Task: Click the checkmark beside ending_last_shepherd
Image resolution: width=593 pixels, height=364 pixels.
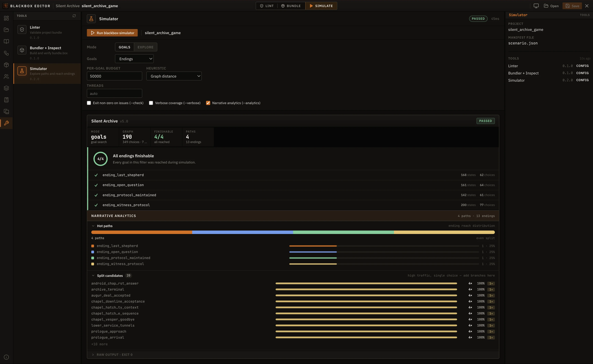Action: (x=96, y=175)
